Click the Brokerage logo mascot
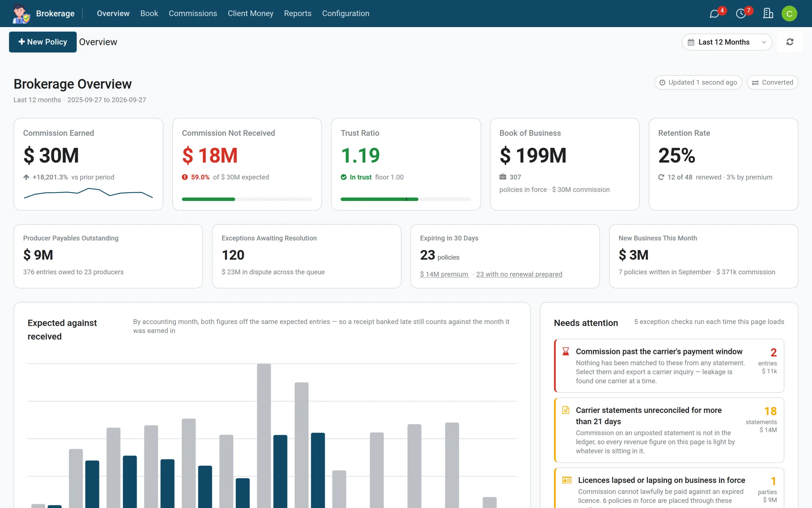 (x=21, y=14)
